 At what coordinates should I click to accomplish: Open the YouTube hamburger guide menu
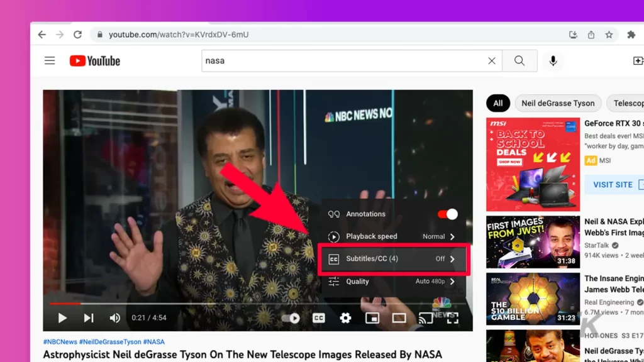pos(50,61)
